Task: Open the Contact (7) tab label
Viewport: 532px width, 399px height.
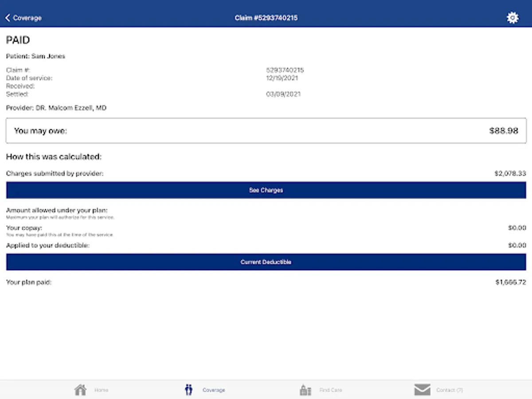Action: click(450, 390)
